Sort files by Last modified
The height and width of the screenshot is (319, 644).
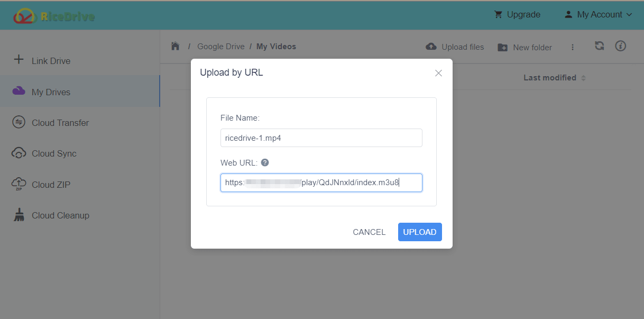[x=550, y=77]
